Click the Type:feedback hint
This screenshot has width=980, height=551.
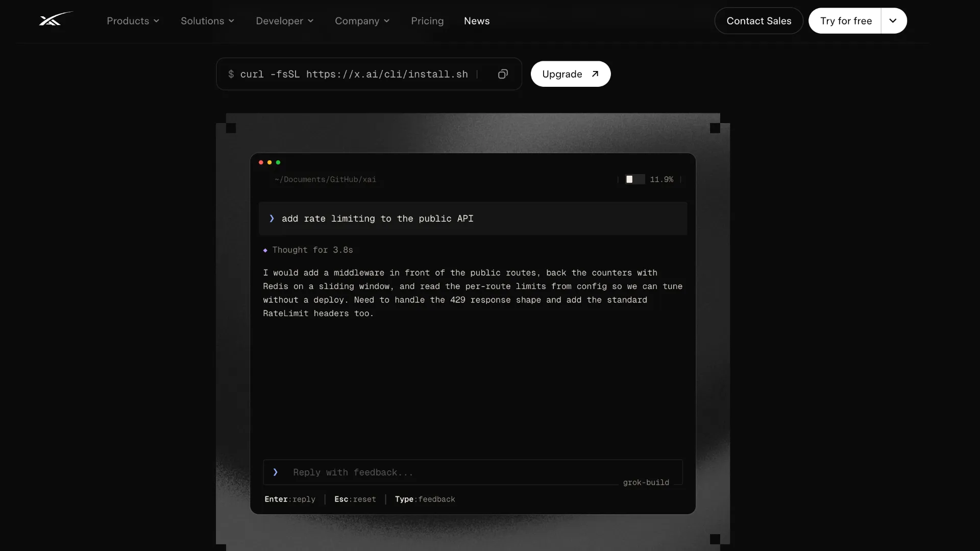tap(425, 499)
